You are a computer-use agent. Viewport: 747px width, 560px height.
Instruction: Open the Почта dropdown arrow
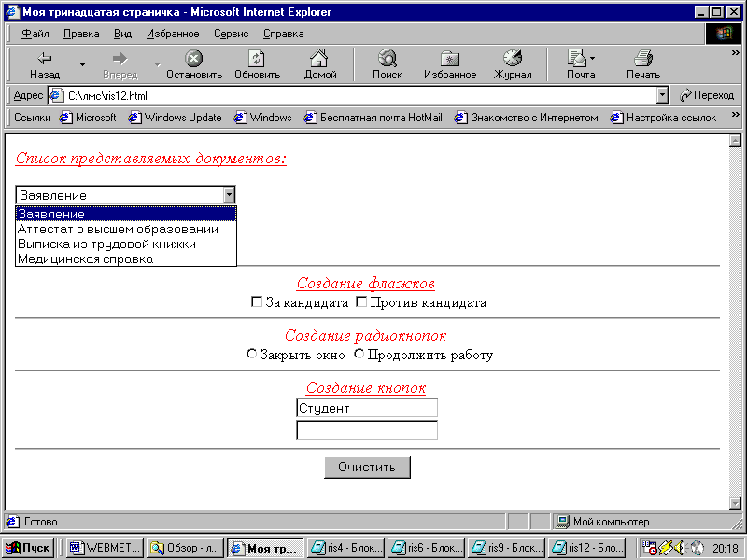[x=592, y=59]
